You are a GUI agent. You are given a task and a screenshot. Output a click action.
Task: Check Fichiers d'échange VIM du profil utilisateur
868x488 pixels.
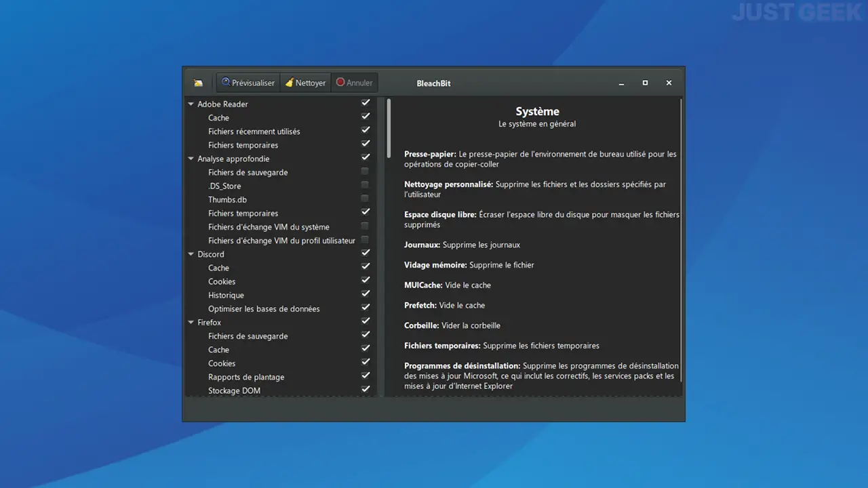tap(366, 239)
